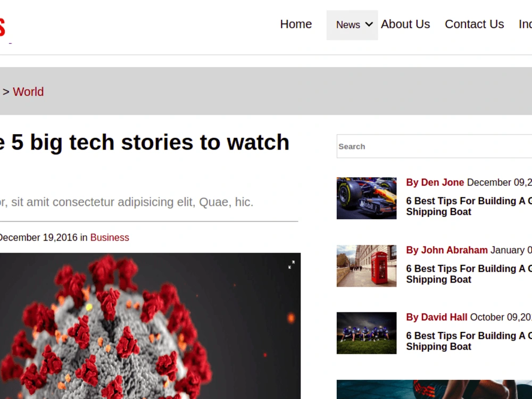Click the December 19,2016 date text
Image resolution: width=532 pixels, height=399 pixels.
click(38, 237)
